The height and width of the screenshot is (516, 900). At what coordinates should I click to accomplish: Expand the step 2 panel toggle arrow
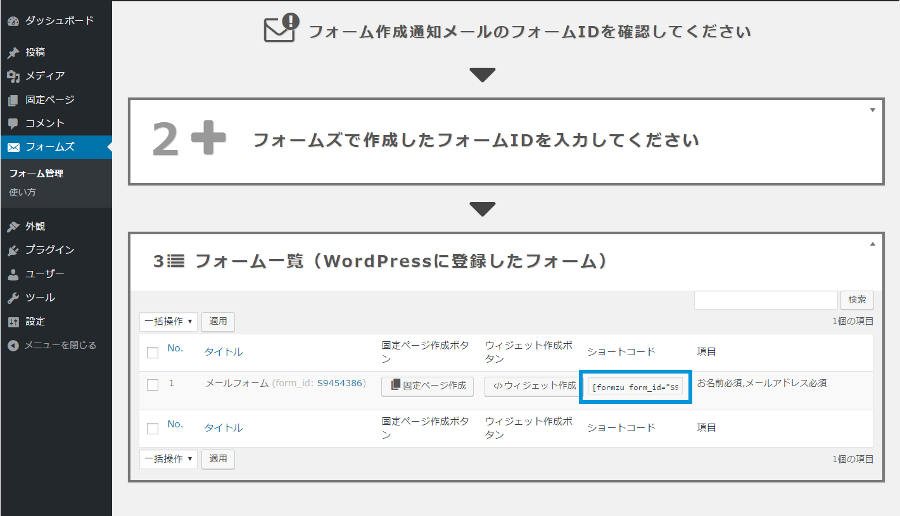coord(872,110)
